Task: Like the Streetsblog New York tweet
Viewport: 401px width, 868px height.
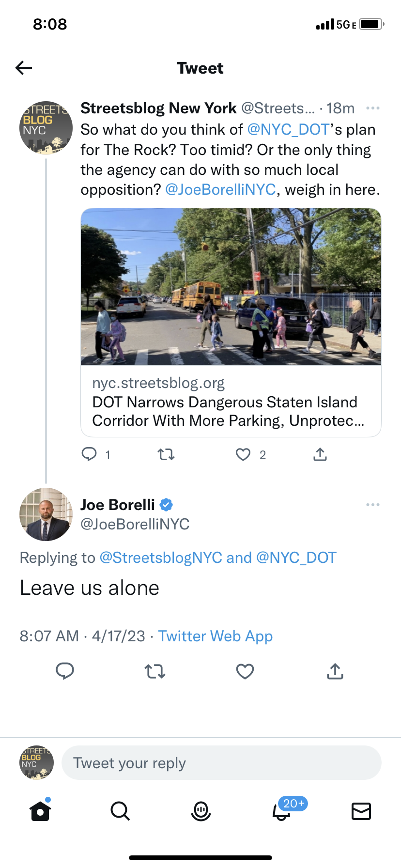Action: click(x=243, y=454)
